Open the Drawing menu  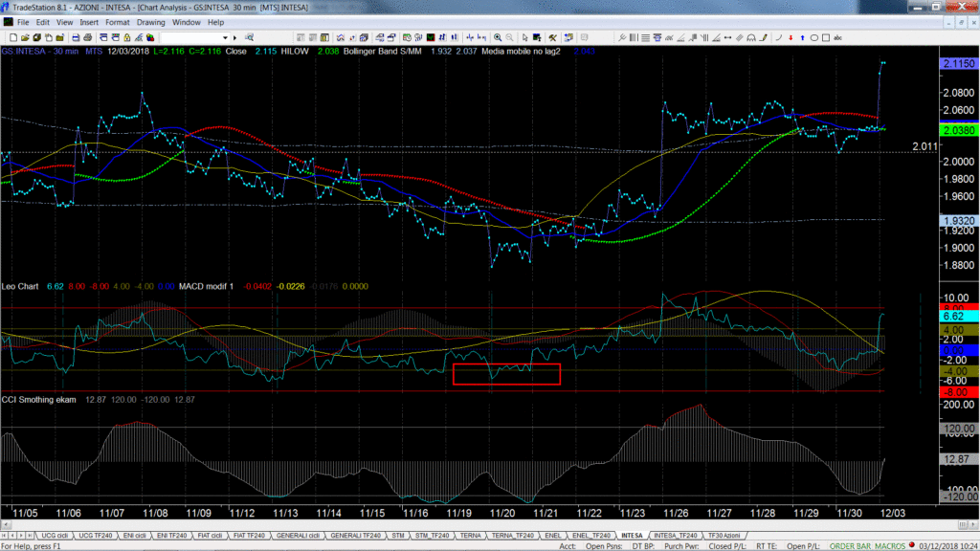coord(150,23)
